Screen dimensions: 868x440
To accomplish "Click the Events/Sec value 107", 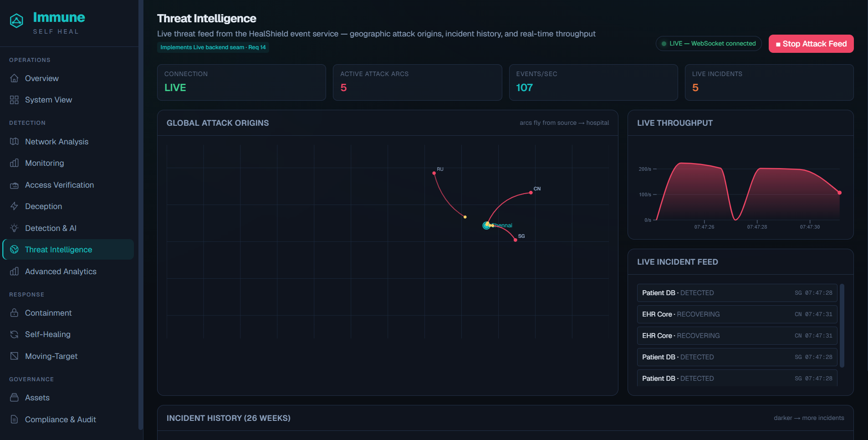I will [524, 87].
